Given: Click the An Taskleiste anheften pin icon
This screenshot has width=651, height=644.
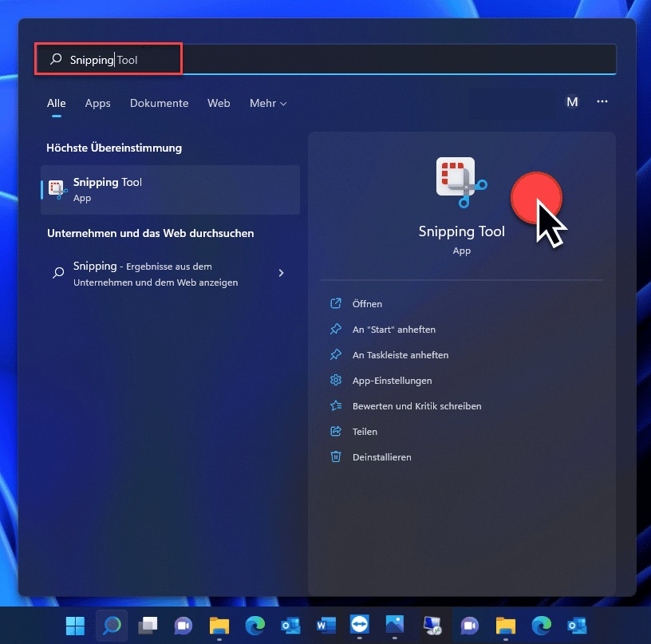Looking at the screenshot, I should click(336, 354).
